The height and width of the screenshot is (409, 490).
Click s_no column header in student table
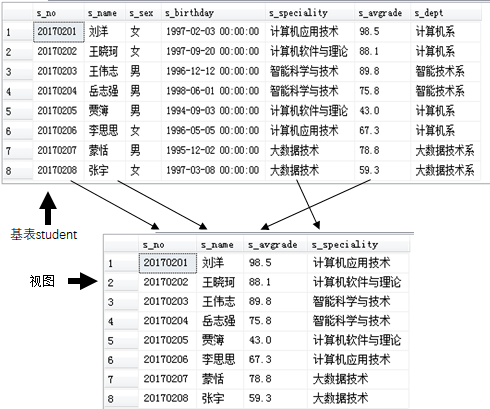pyautogui.click(x=59, y=13)
